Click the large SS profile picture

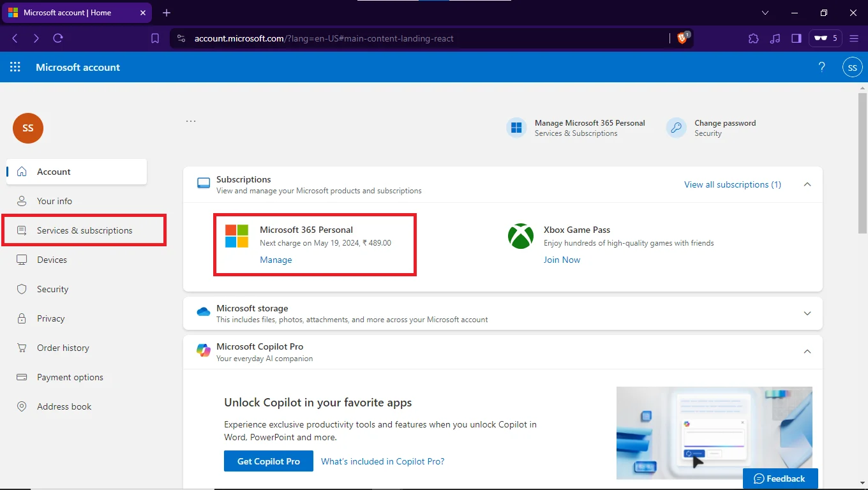[28, 128]
